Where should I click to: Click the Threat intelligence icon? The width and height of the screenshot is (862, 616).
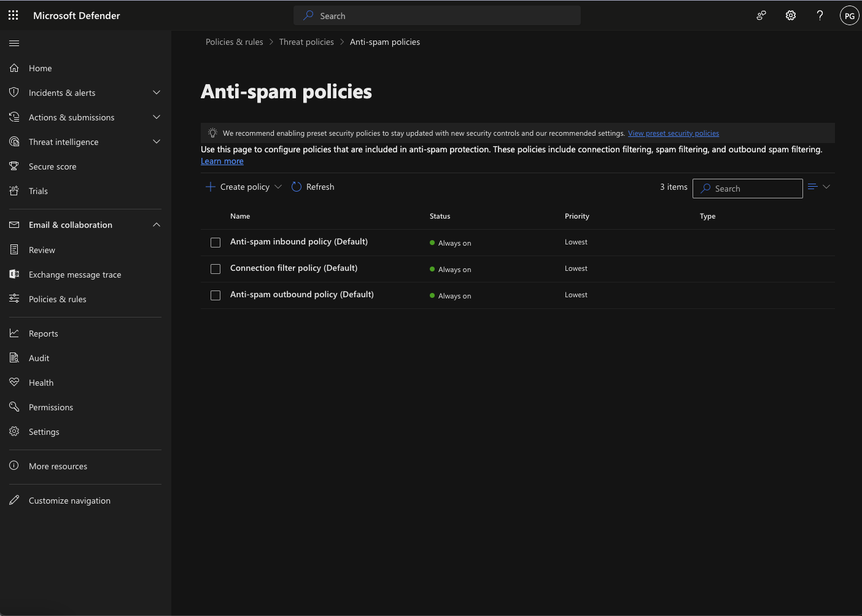tap(14, 142)
